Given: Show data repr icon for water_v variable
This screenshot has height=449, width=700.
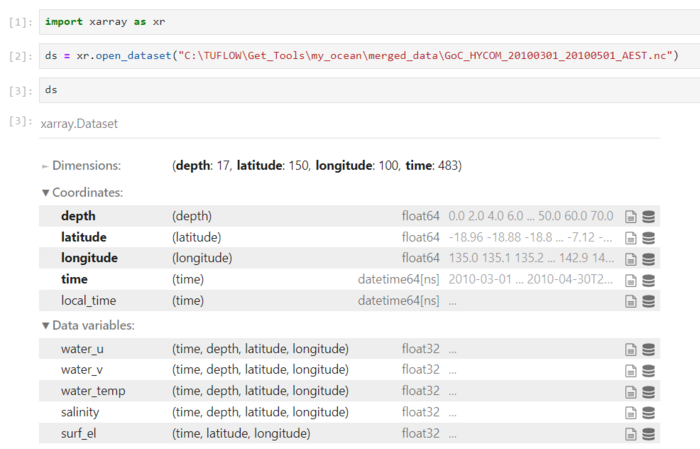Looking at the screenshot, I should (648, 370).
